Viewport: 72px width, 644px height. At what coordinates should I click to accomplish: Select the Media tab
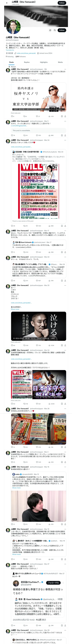[60, 62]
